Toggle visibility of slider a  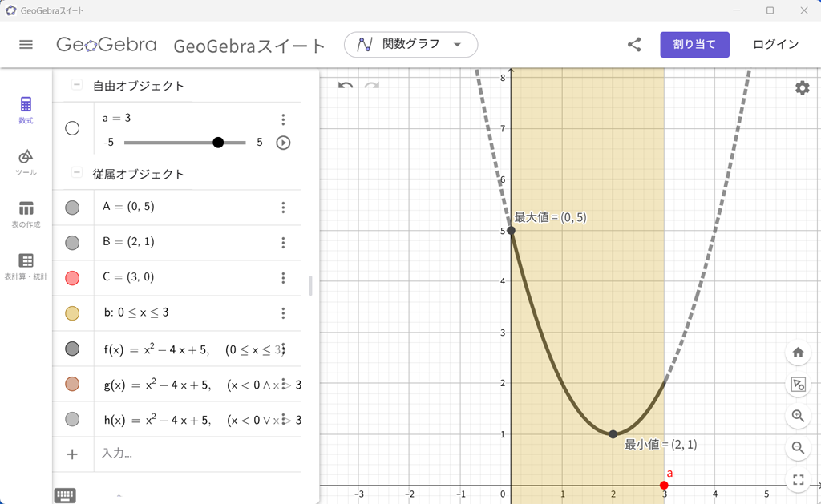pyautogui.click(x=72, y=127)
